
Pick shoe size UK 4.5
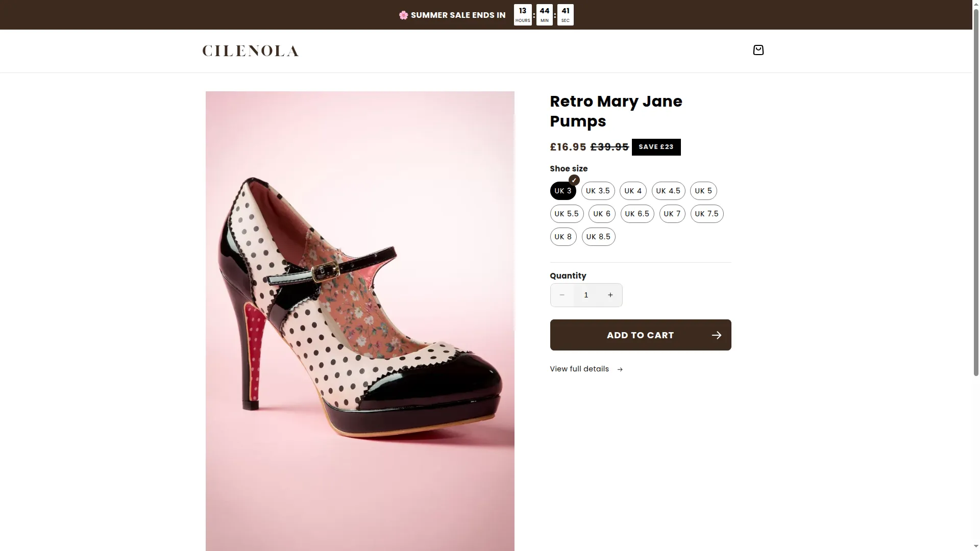pos(668,191)
